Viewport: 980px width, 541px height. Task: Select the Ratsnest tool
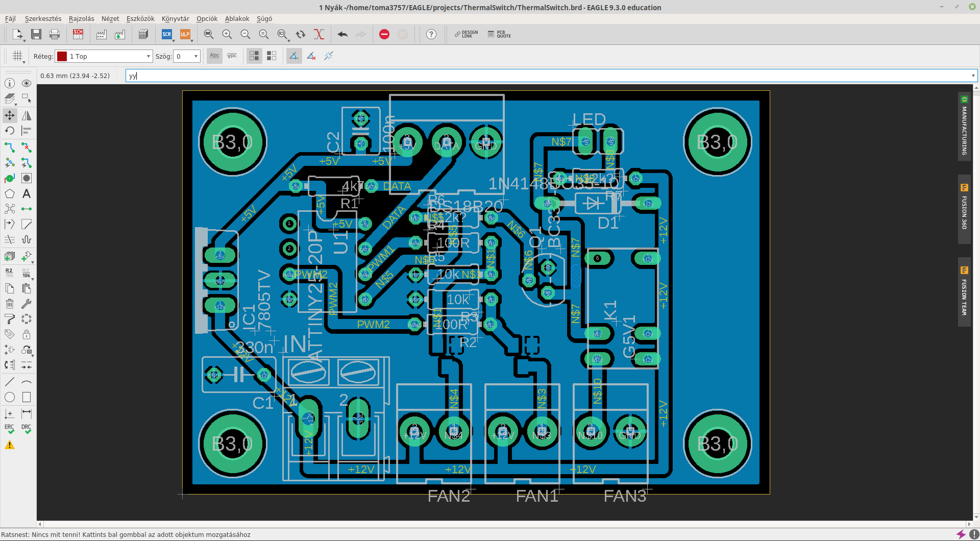pos(10,209)
